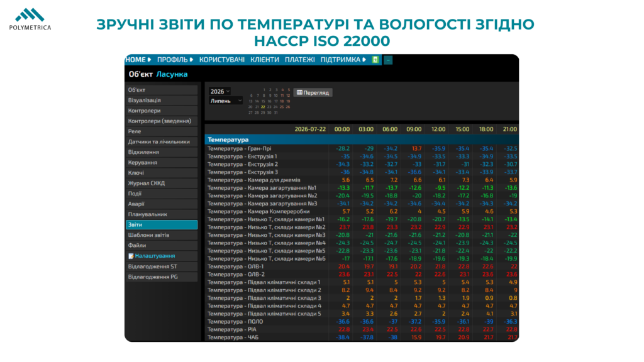Click the Polymetrica logo
Screen dimensions: 644x362
30,19
